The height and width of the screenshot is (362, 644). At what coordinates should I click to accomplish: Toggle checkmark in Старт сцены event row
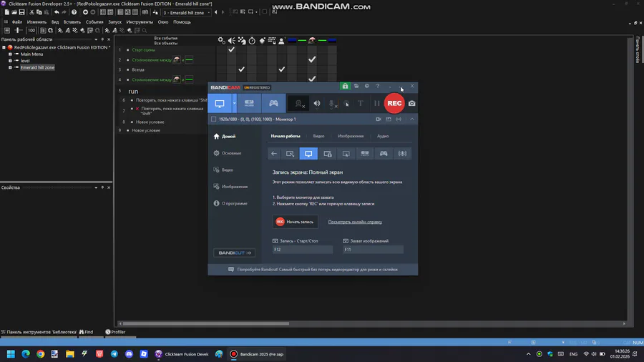point(231,49)
